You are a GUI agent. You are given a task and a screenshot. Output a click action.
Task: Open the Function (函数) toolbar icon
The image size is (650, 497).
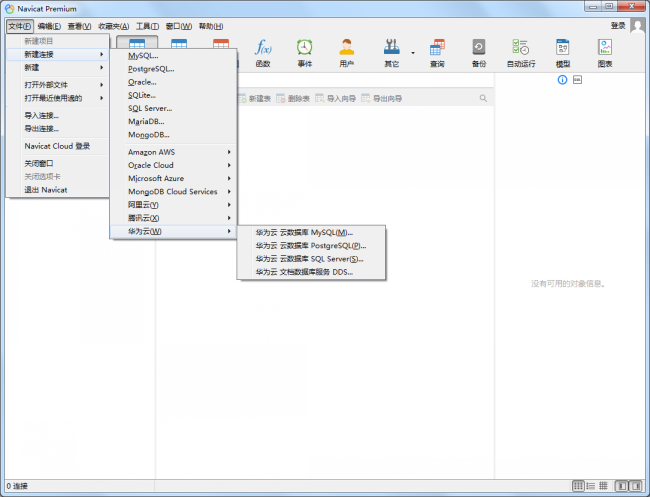pos(263,53)
